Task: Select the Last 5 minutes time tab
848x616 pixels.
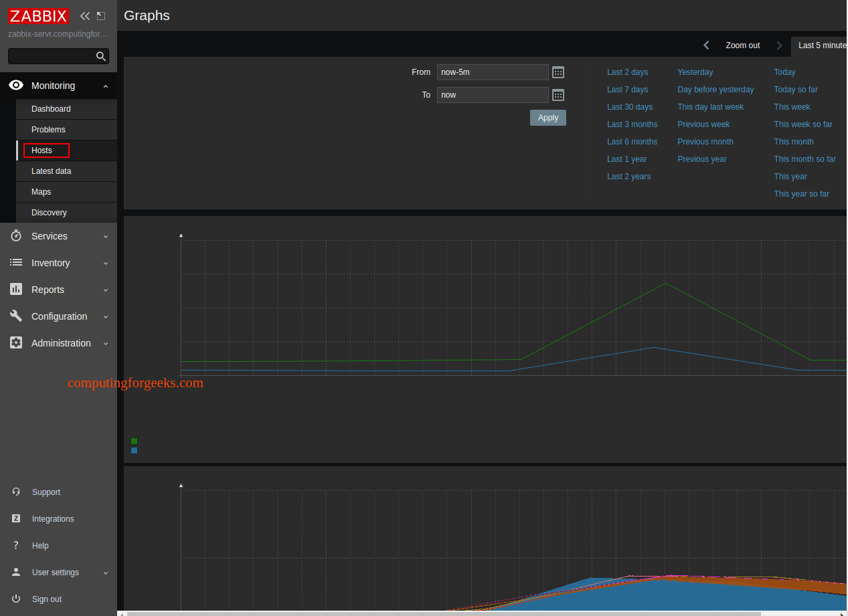Action: pyautogui.click(x=821, y=45)
